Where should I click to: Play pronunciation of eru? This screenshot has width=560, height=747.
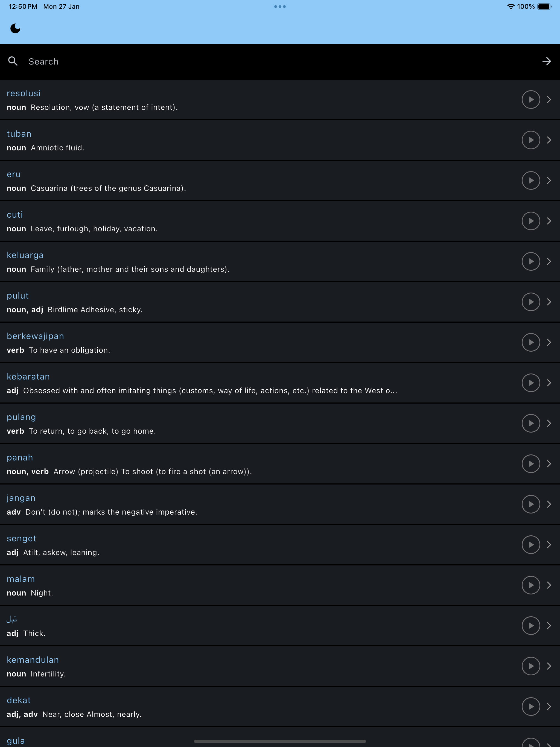(531, 181)
